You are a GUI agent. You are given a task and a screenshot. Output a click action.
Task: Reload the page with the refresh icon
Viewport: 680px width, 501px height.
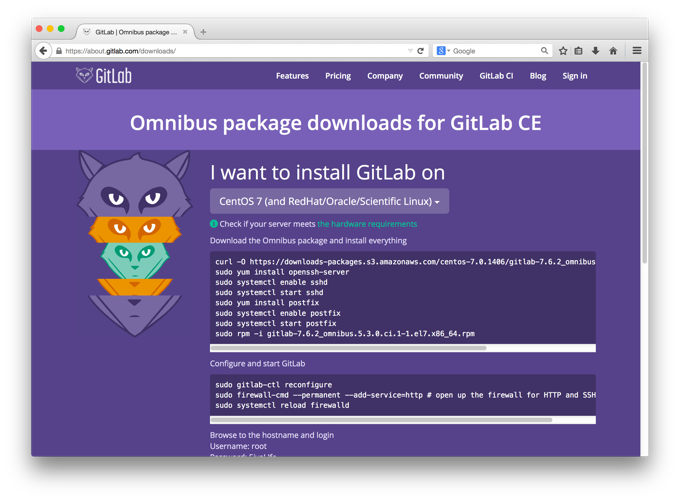[420, 51]
